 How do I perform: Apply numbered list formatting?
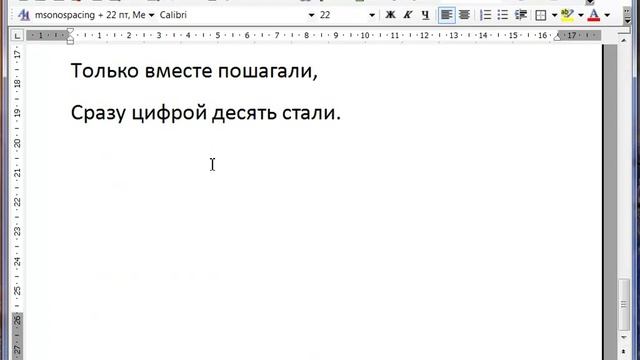485,15
